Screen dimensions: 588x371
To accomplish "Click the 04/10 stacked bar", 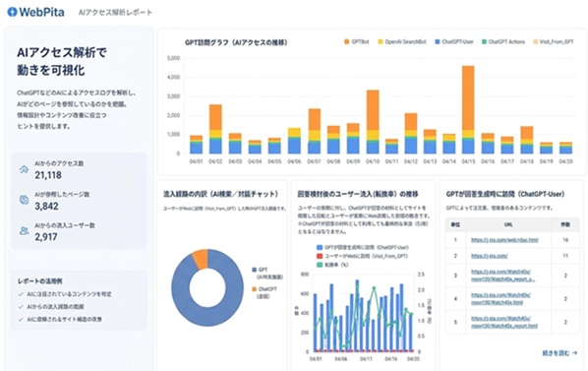I will 373,122.
